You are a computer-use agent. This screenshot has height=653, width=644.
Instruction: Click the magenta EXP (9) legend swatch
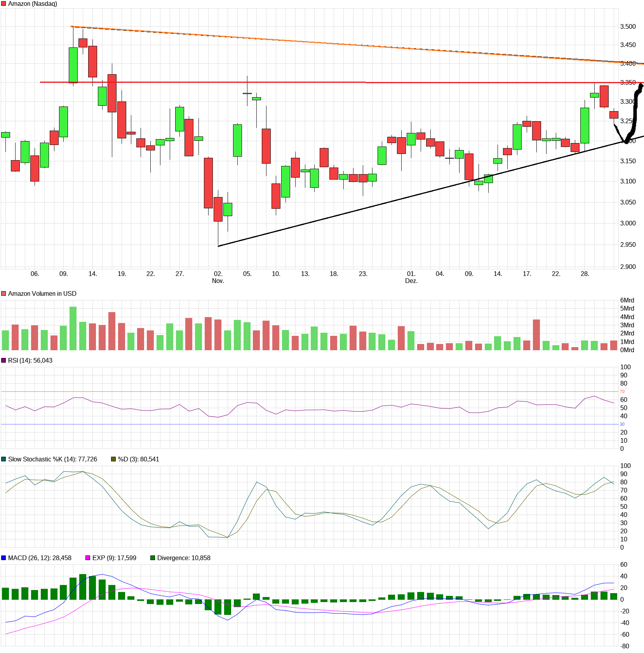click(x=88, y=558)
